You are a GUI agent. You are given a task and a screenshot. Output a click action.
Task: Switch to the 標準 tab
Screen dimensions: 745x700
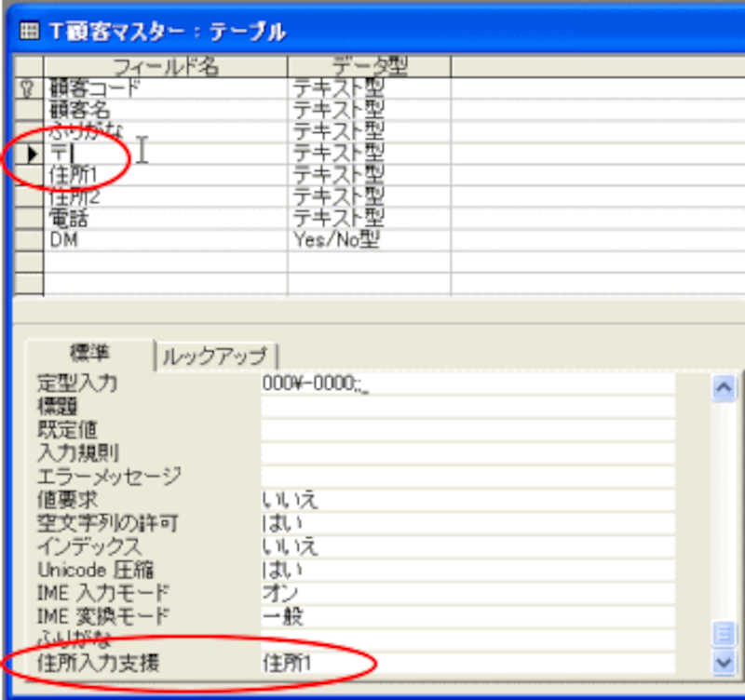coord(89,354)
